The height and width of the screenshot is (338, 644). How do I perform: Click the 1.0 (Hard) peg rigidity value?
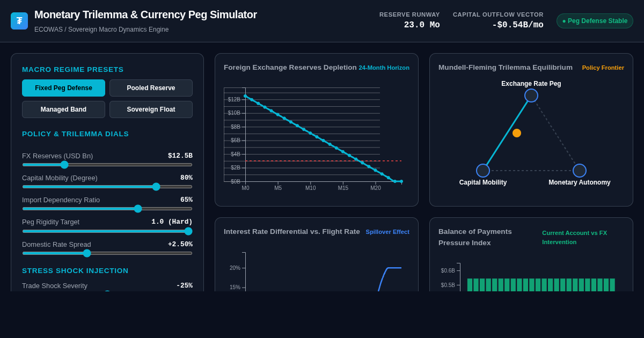(x=172, y=222)
